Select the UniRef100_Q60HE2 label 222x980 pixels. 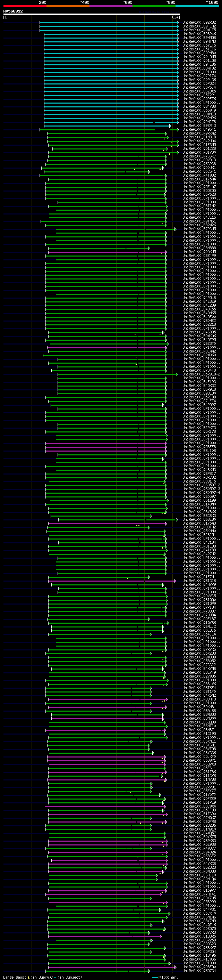pos(199,320)
